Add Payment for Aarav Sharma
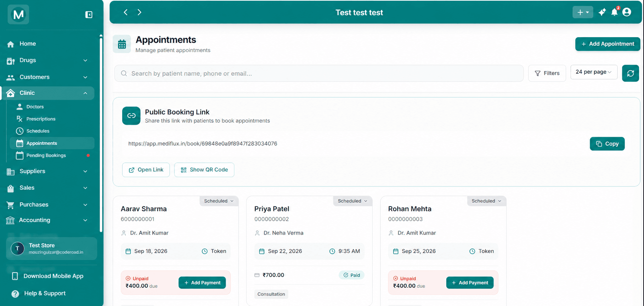Viewport: 644px width, 306px height. click(202, 283)
